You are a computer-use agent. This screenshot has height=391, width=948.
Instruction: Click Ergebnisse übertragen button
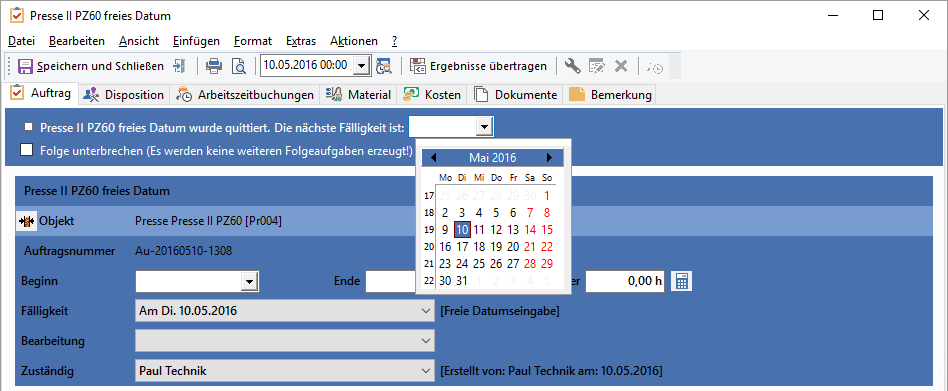pos(478,66)
